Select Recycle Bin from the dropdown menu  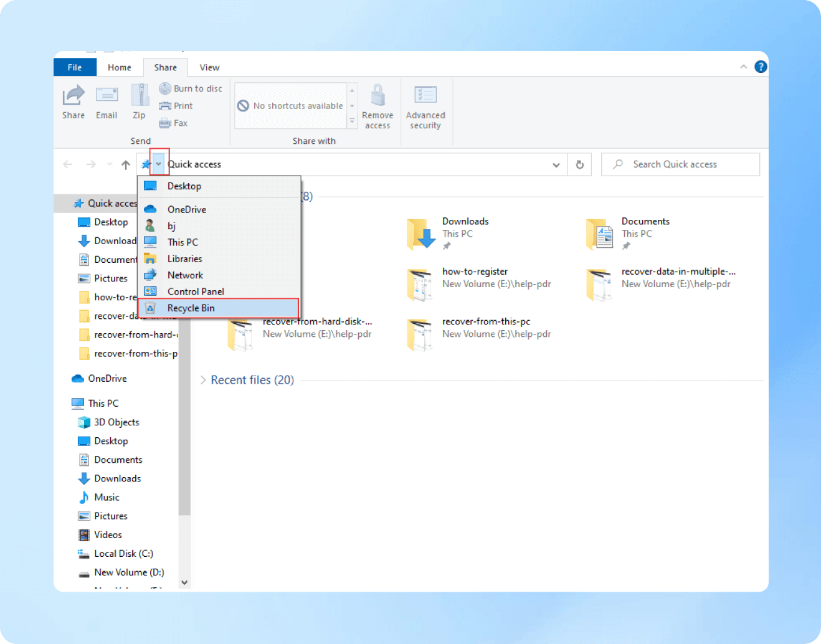click(191, 308)
